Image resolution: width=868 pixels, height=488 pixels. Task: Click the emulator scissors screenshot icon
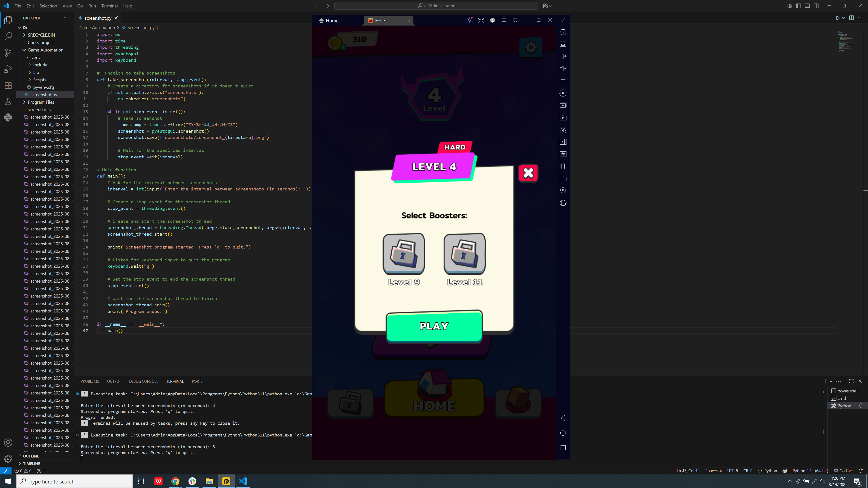click(x=563, y=130)
